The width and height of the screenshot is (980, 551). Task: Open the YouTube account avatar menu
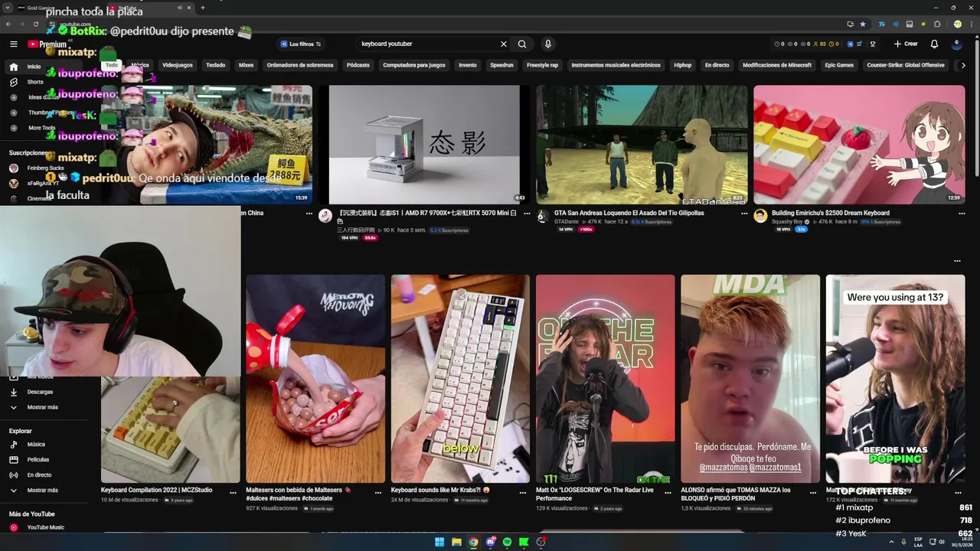(957, 44)
